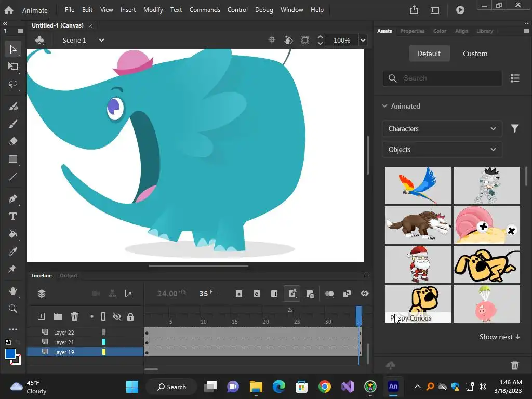Toggle lock all layers padlock
This screenshot has width=532, height=399.
tap(130, 316)
